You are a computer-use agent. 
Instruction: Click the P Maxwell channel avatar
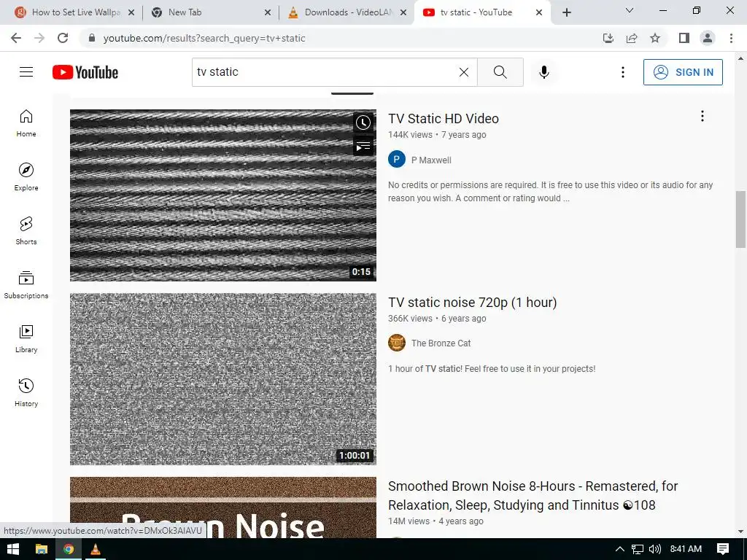pos(396,160)
